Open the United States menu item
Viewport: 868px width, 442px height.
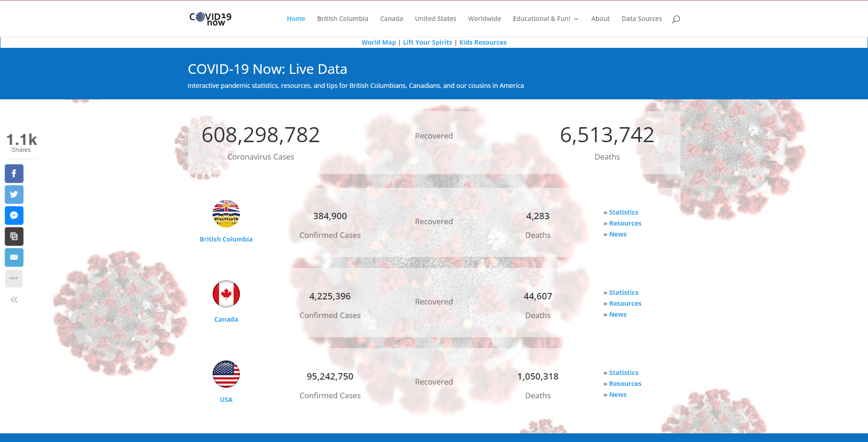tap(436, 19)
